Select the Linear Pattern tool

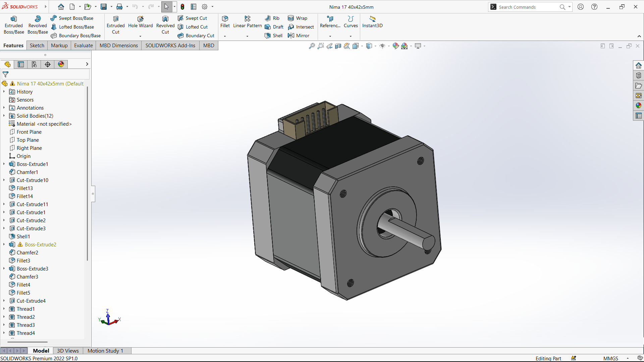tap(248, 22)
